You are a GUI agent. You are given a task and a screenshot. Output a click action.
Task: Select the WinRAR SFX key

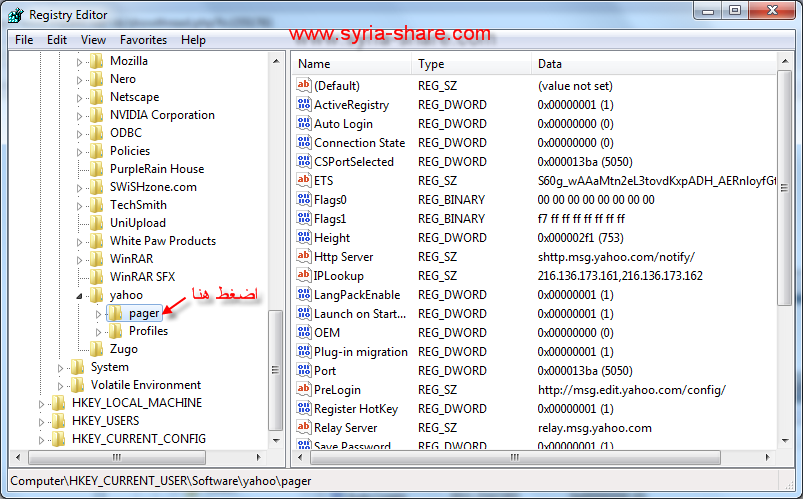click(142, 277)
